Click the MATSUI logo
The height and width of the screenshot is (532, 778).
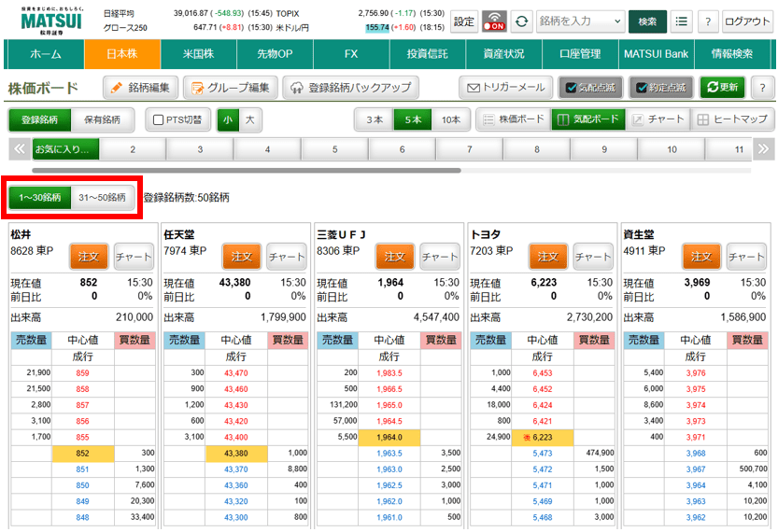pos(51,21)
